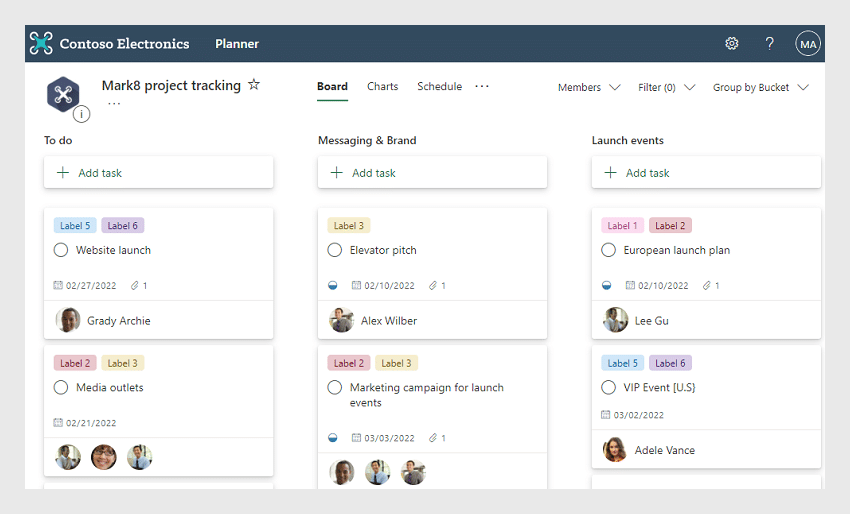Screen dimensions: 850x514
Task: Mark Website launch task complete
Action: coord(61,250)
